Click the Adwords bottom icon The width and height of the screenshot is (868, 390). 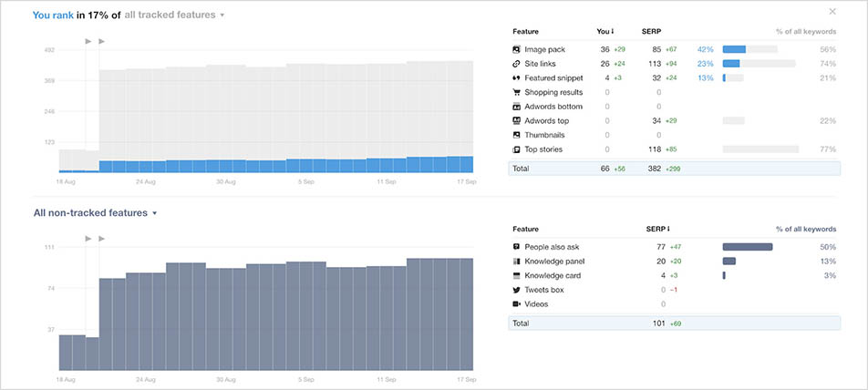tap(516, 107)
